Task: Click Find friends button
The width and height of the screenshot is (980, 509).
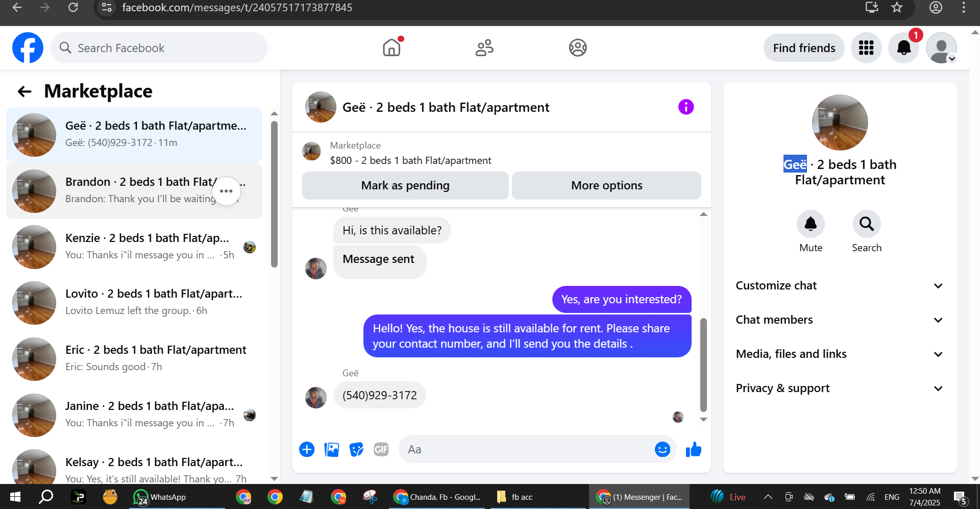Action: click(x=804, y=48)
